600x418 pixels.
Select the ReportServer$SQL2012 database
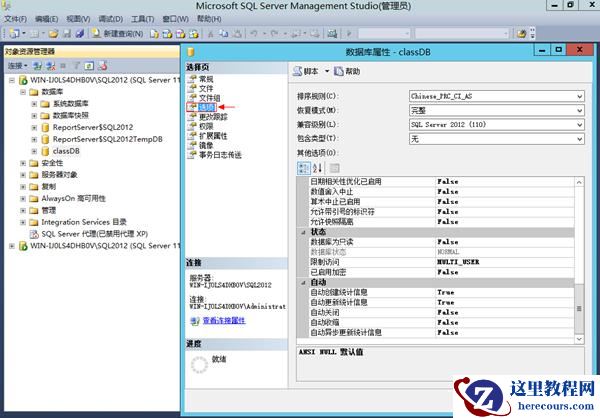tap(93, 127)
